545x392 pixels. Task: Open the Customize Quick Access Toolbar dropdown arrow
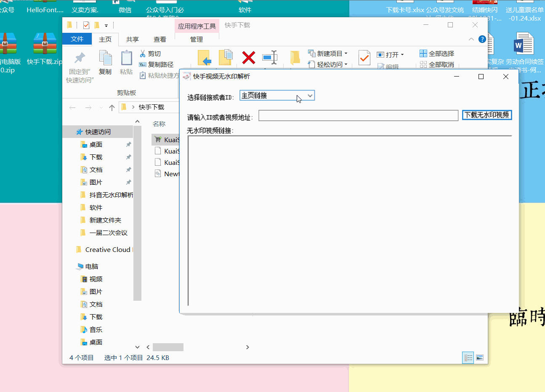pyautogui.click(x=106, y=26)
